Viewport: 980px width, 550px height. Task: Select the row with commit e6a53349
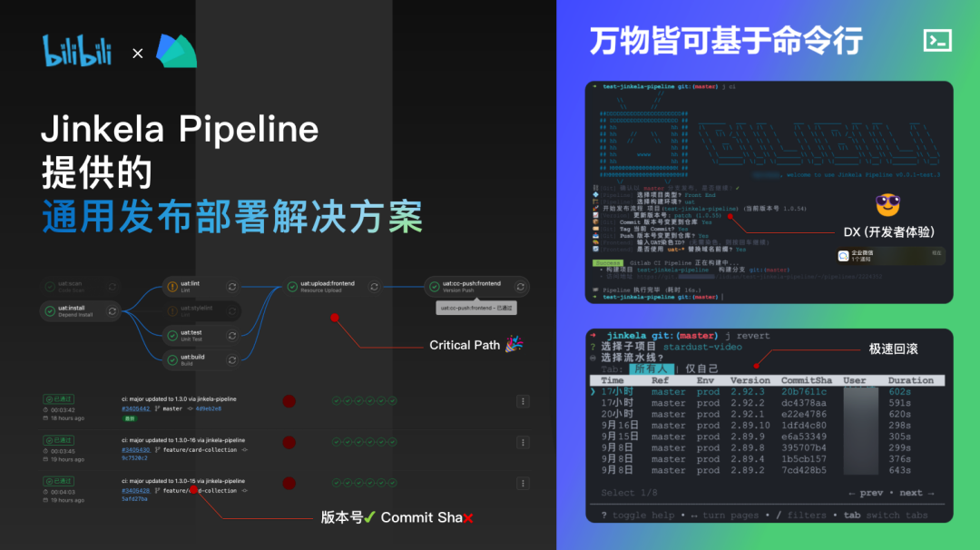point(768,437)
